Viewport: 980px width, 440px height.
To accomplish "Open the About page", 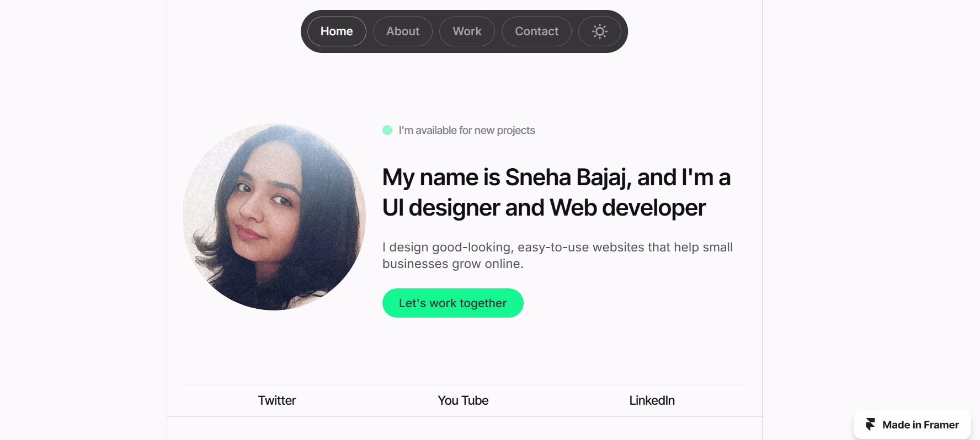I will click(x=403, y=31).
